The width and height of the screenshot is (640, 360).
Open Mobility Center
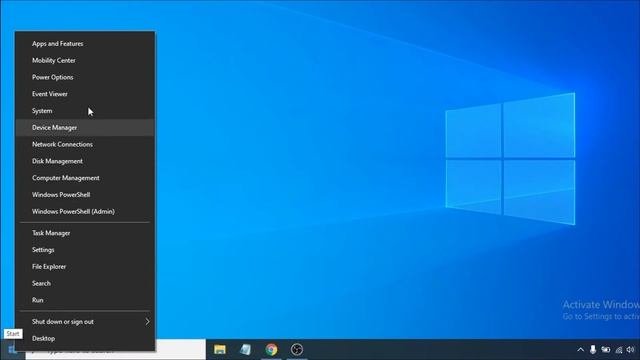(x=85, y=60)
